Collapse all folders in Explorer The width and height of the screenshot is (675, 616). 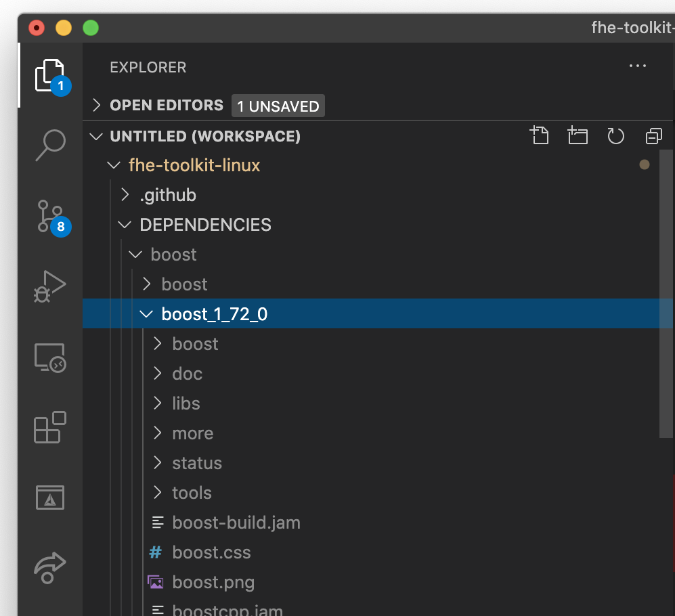653,135
